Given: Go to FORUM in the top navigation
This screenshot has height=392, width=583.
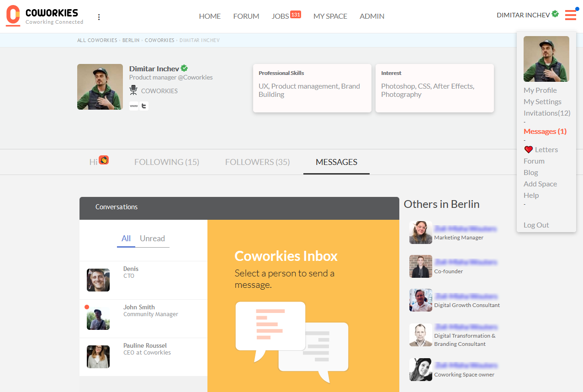Looking at the screenshot, I should (x=246, y=16).
